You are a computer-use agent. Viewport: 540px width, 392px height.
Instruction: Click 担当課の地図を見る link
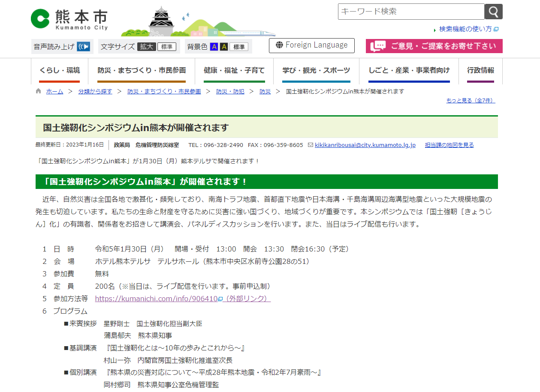449,145
